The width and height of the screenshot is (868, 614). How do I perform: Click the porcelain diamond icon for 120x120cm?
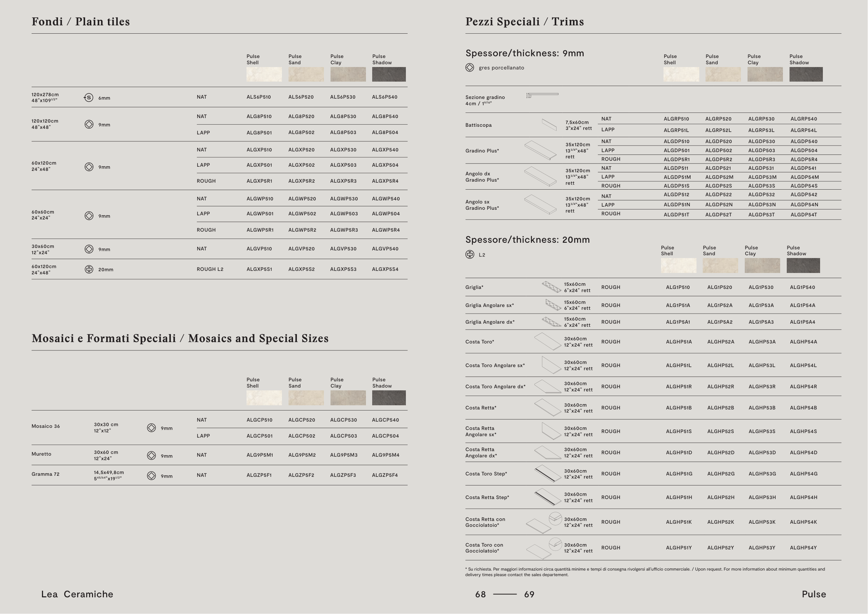click(89, 124)
